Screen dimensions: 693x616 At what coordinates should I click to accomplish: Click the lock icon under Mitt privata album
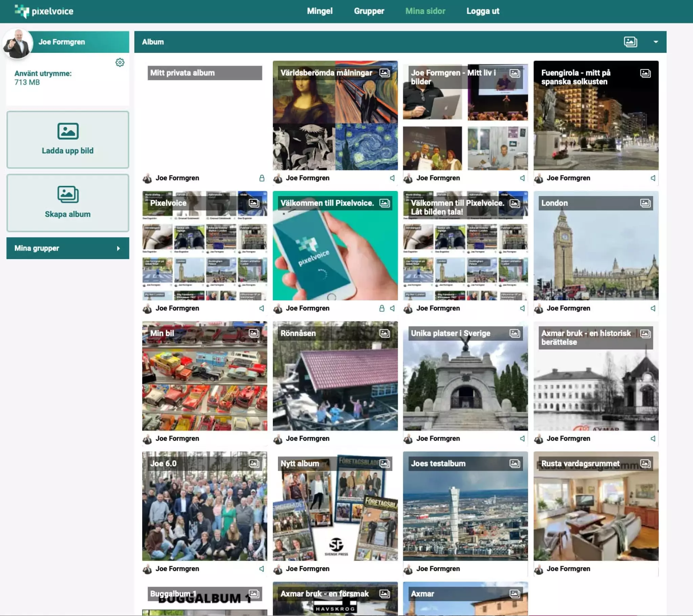point(262,178)
